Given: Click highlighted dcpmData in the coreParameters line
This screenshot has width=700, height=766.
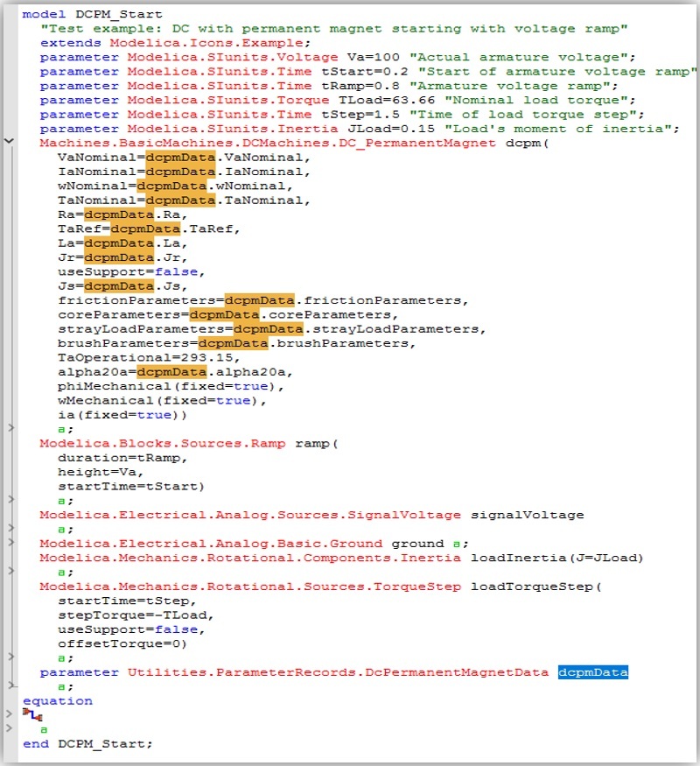Looking at the screenshot, I should [x=224, y=314].
